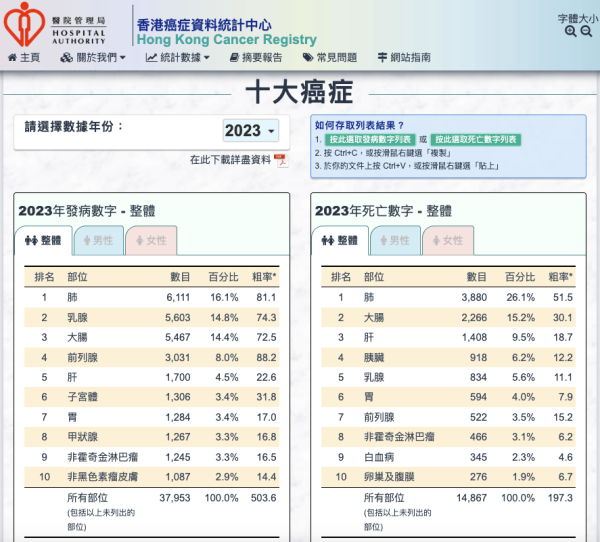Click 白血病 in the mortality table

[x=379, y=457]
